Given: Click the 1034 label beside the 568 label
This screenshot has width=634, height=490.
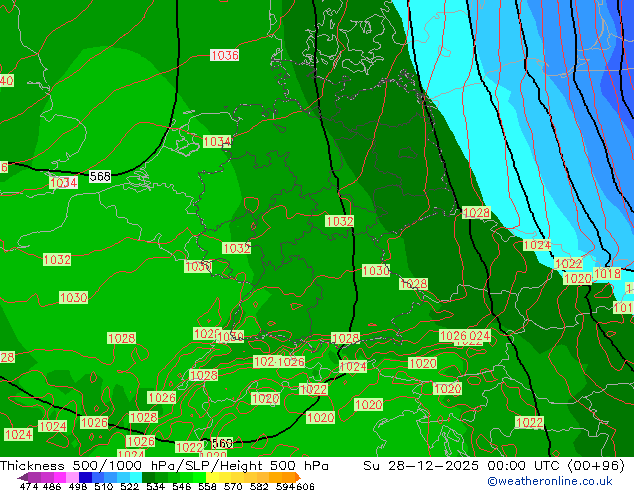Looking at the screenshot, I should [x=63, y=183].
